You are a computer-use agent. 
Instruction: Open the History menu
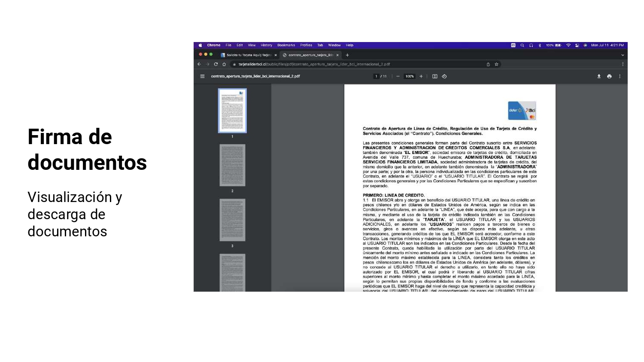pyautogui.click(x=266, y=45)
